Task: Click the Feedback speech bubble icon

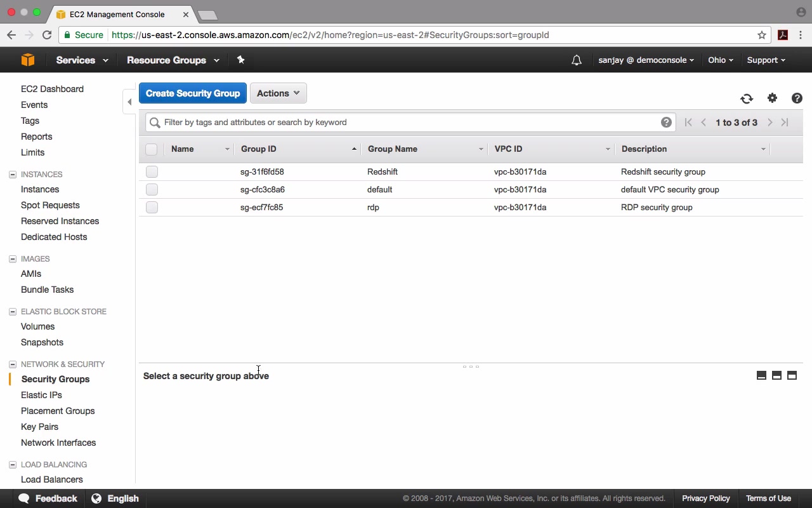Action: click(x=24, y=498)
